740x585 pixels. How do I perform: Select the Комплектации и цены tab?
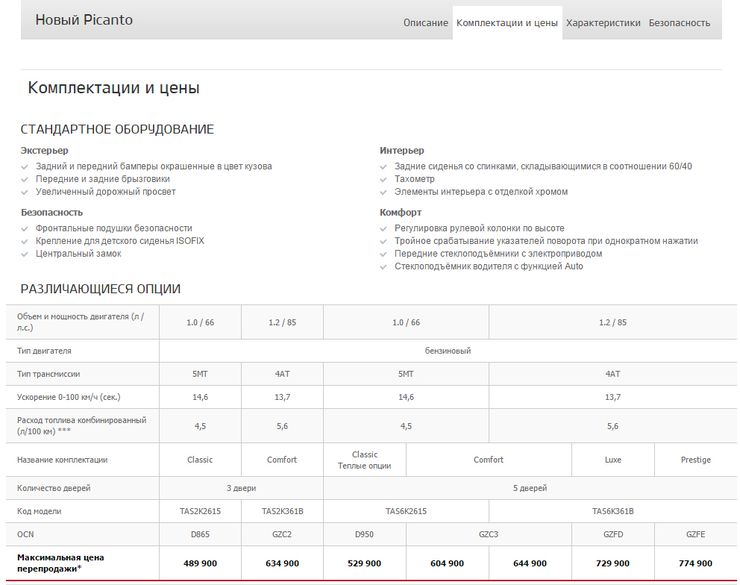pos(507,23)
